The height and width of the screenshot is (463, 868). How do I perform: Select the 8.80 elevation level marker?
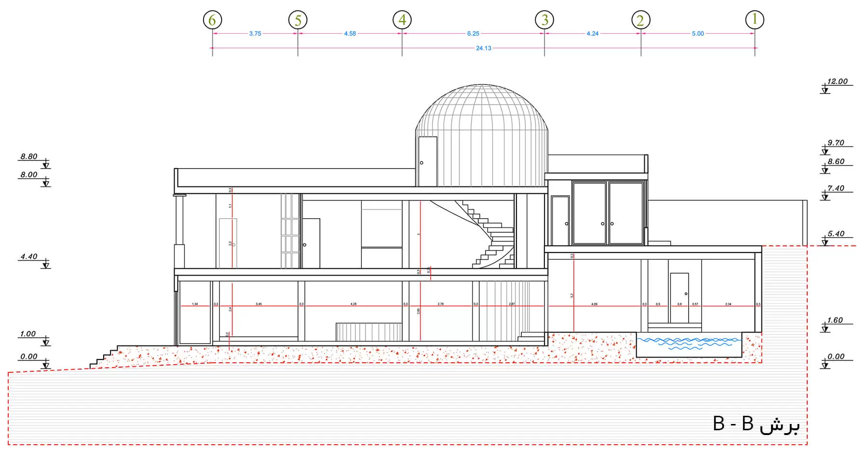(x=29, y=157)
